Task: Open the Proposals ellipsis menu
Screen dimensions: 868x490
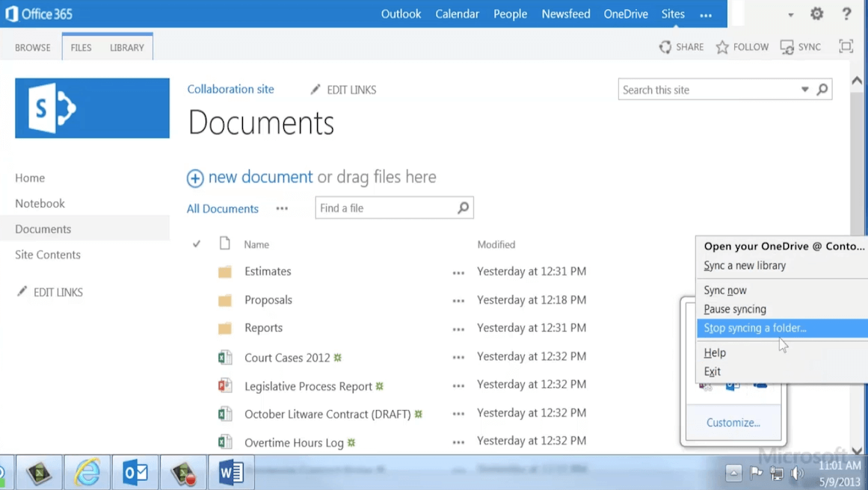Action: (458, 301)
